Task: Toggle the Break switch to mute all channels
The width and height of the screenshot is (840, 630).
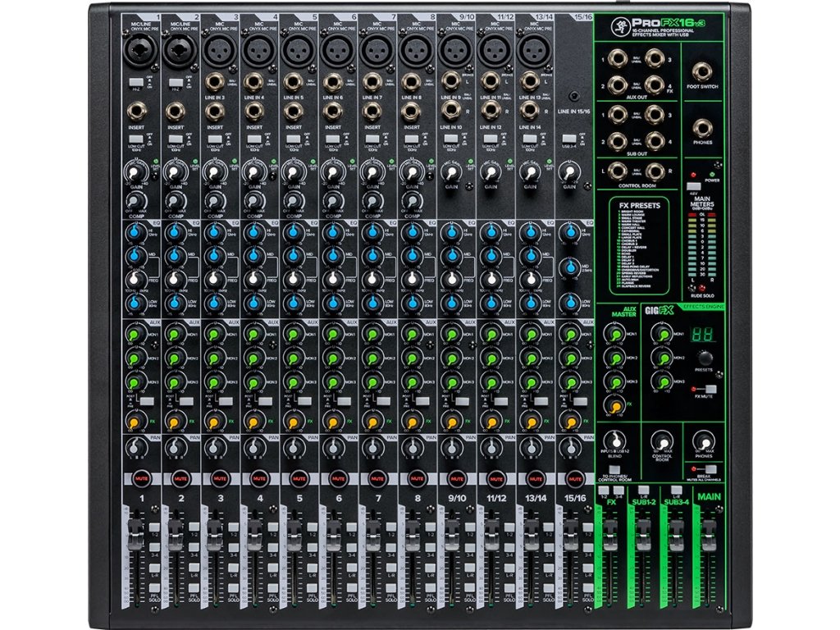Action: coord(712,470)
